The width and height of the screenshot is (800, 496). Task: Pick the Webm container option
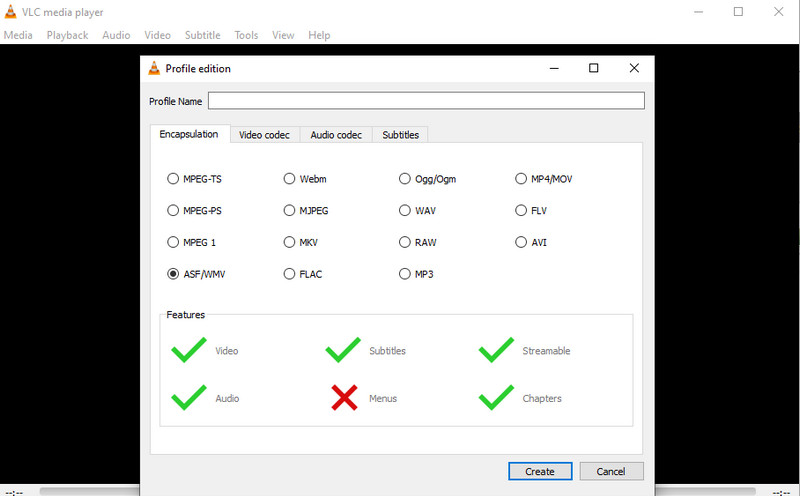click(290, 179)
